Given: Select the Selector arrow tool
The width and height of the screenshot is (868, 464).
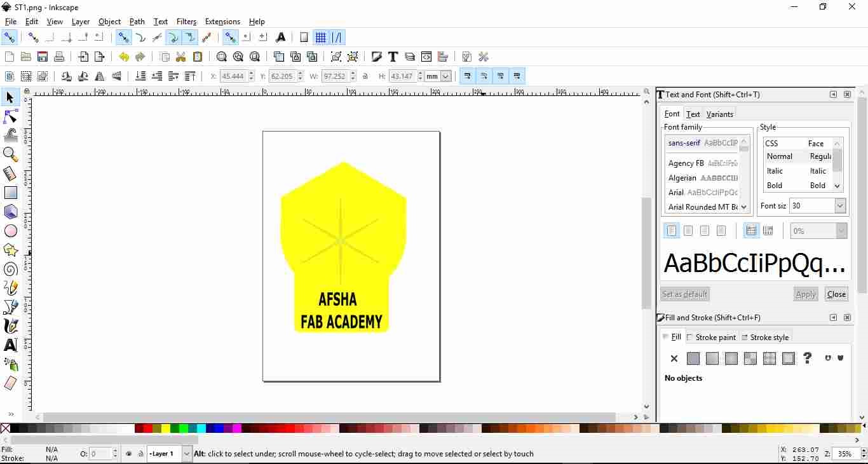Looking at the screenshot, I should [x=10, y=97].
